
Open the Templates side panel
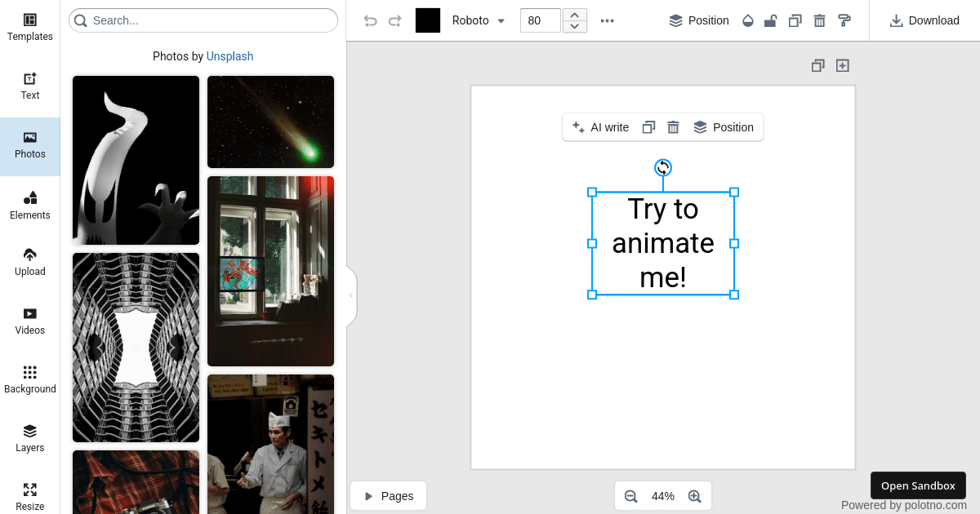(x=29, y=28)
